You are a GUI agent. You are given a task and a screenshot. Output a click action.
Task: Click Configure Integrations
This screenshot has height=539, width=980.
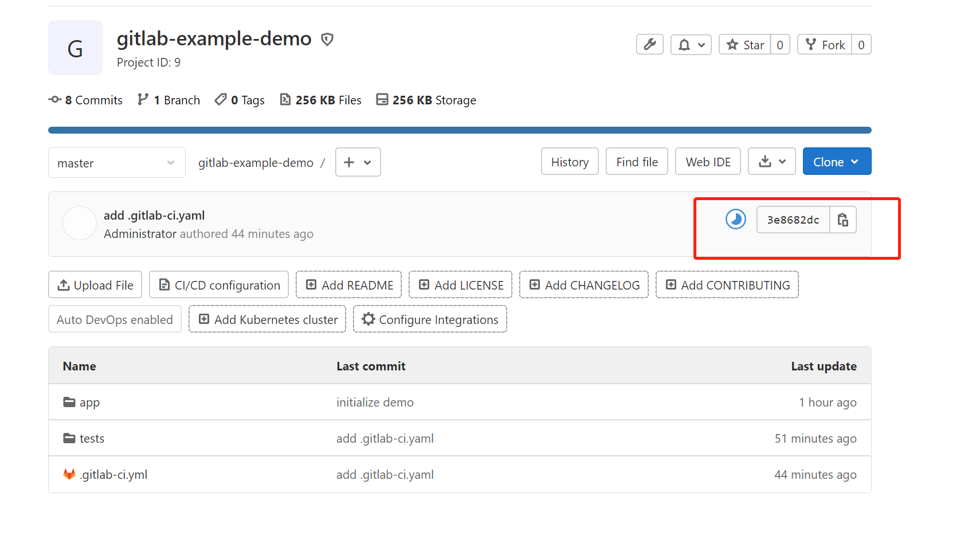(x=430, y=319)
